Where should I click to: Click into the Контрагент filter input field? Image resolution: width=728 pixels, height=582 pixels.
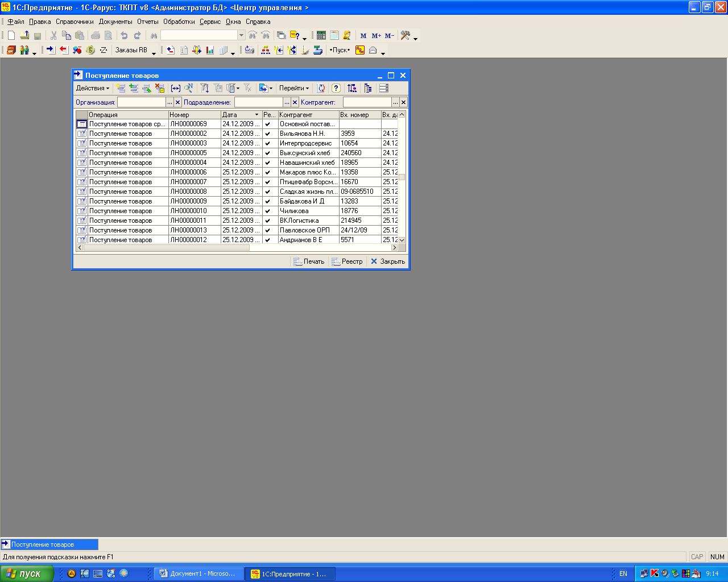coord(367,102)
